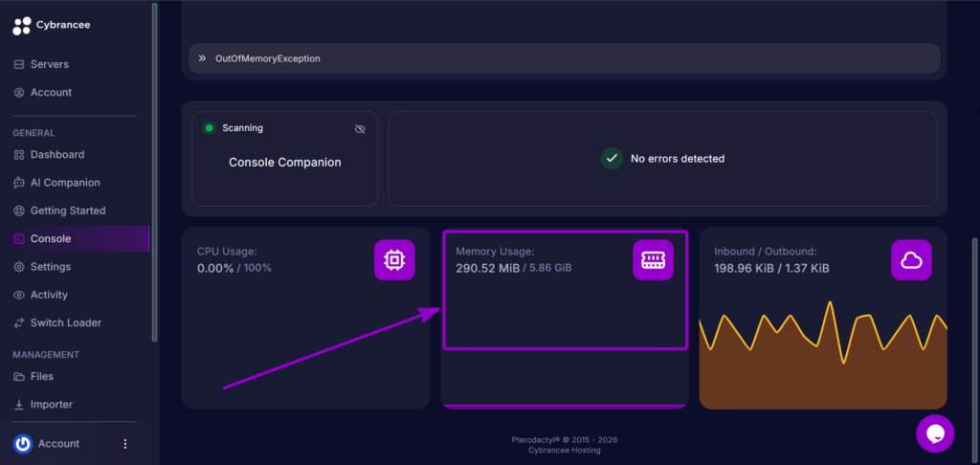Click the sidebar vertical scrollbar
Screen dimensions: 980x465
tap(154, 172)
